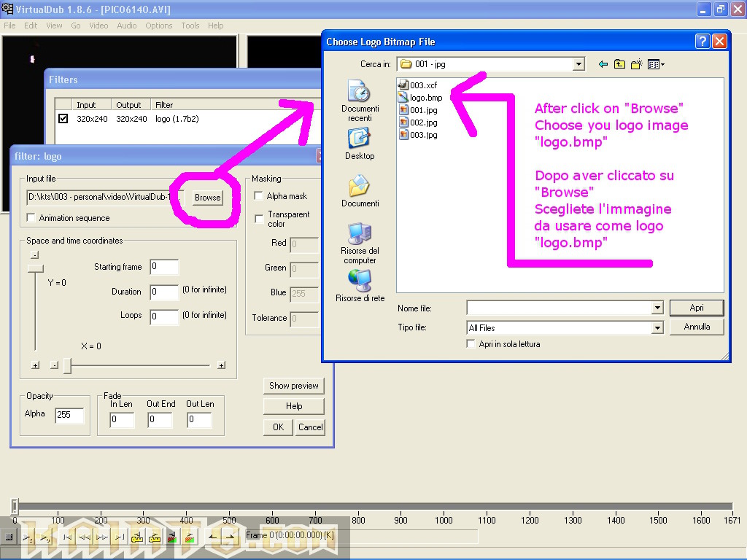Open Risorse del computer

click(x=360, y=244)
